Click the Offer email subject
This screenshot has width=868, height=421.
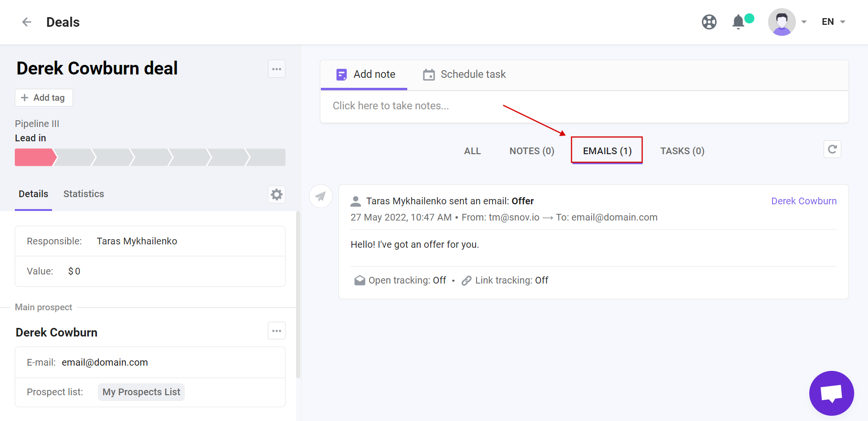[x=522, y=201]
